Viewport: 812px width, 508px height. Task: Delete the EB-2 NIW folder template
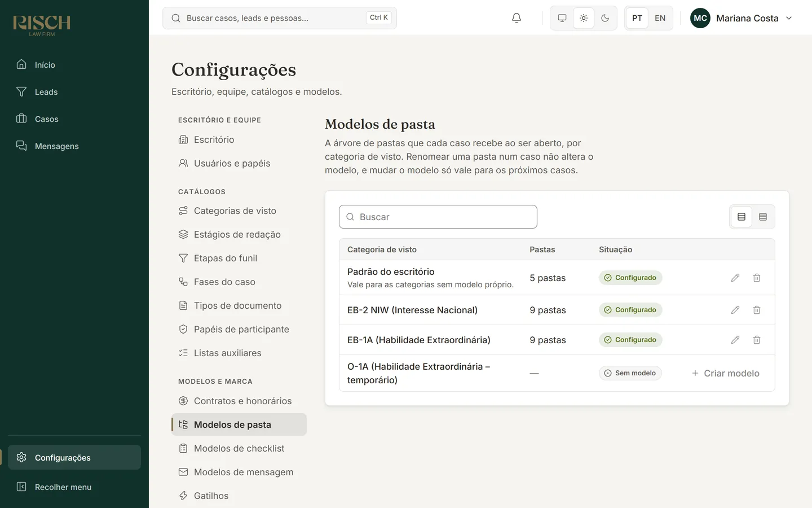pyautogui.click(x=757, y=310)
